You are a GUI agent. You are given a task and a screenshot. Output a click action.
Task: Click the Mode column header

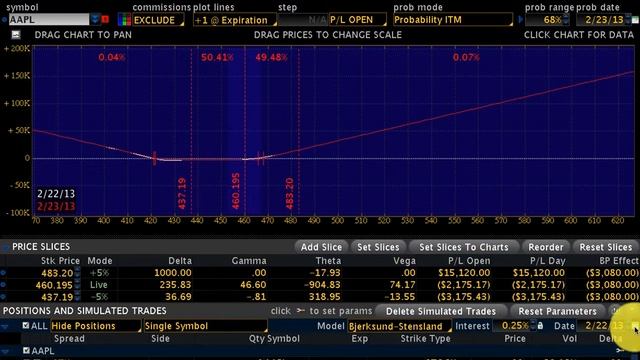click(100, 261)
